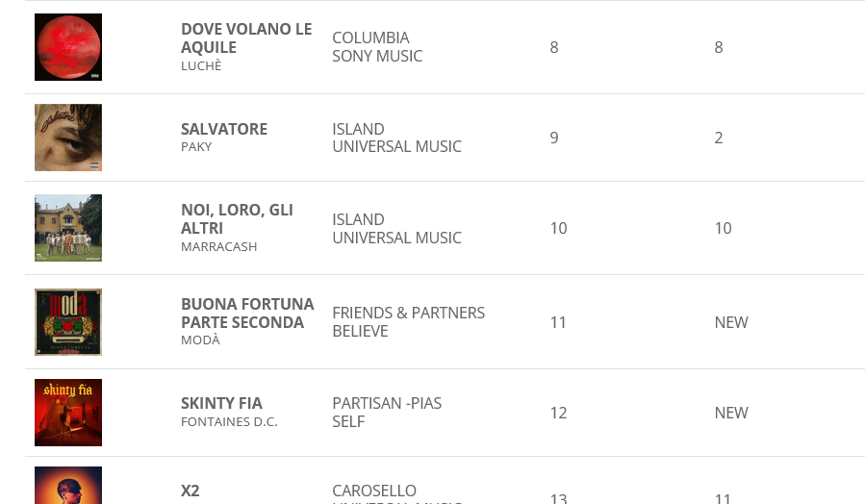Image resolution: width=865 pixels, height=504 pixels.
Task: Open the Dove Volano Le Aquile album cover
Action: click(x=68, y=47)
